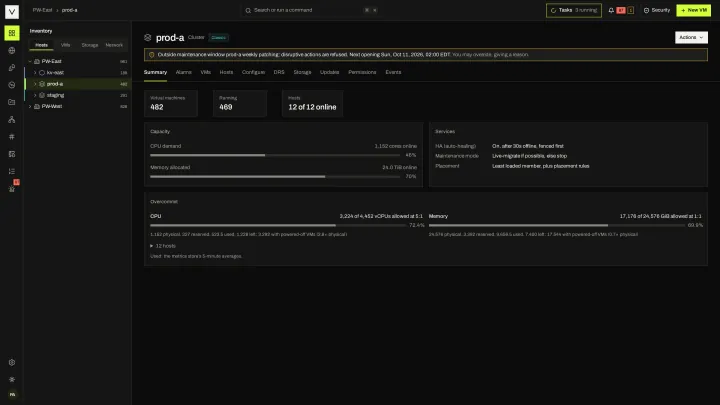Expand the staging tree node
The width and height of the screenshot is (720, 405).
coord(35,95)
